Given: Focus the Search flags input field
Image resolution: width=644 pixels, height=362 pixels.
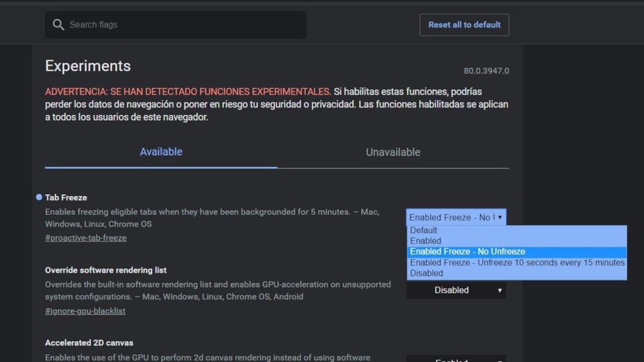Looking at the screenshot, I should click(x=182, y=25).
